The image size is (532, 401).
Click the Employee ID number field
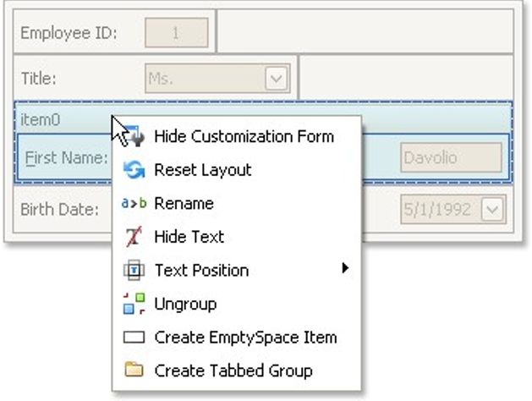176,33
